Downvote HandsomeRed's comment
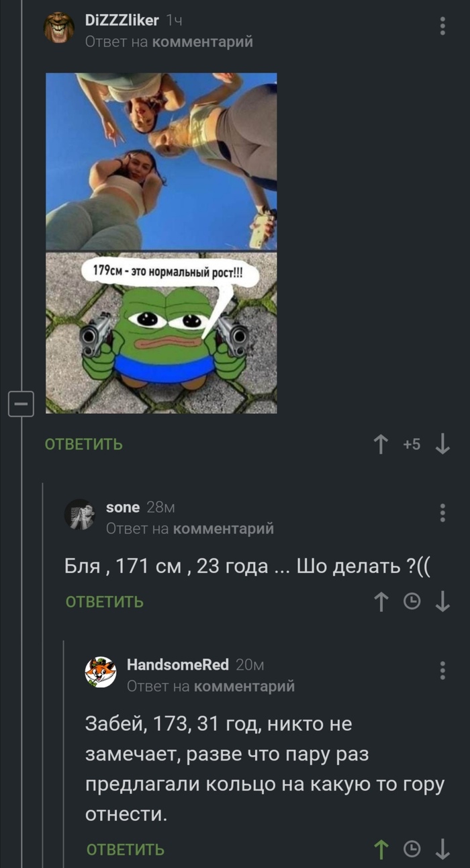 point(442,849)
